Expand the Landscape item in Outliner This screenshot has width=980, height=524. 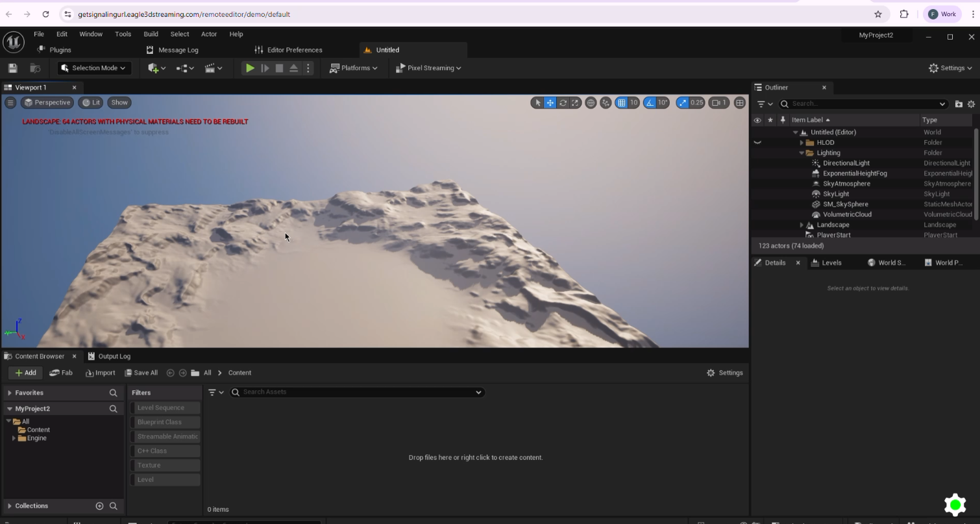click(x=802, y=225)
